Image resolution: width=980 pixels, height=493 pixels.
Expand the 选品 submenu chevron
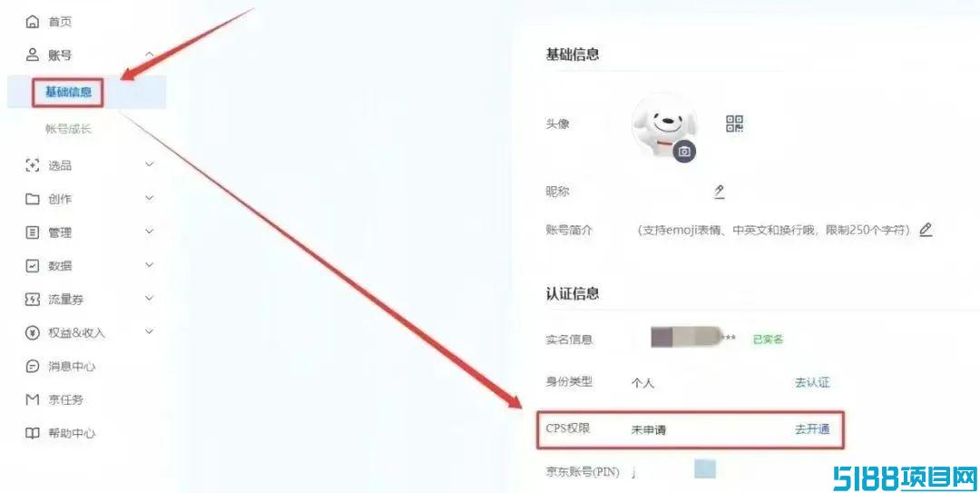pyautogui.click(x=150, y=164)
